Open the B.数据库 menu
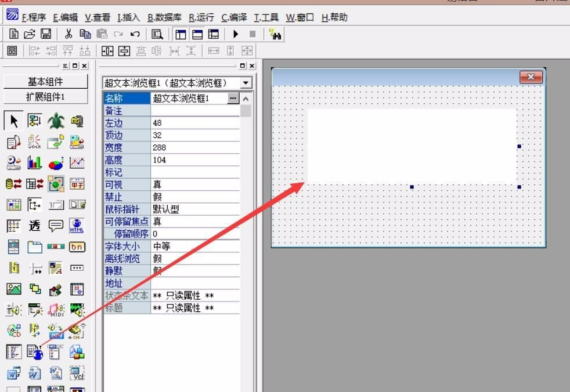 pos(164,17)
